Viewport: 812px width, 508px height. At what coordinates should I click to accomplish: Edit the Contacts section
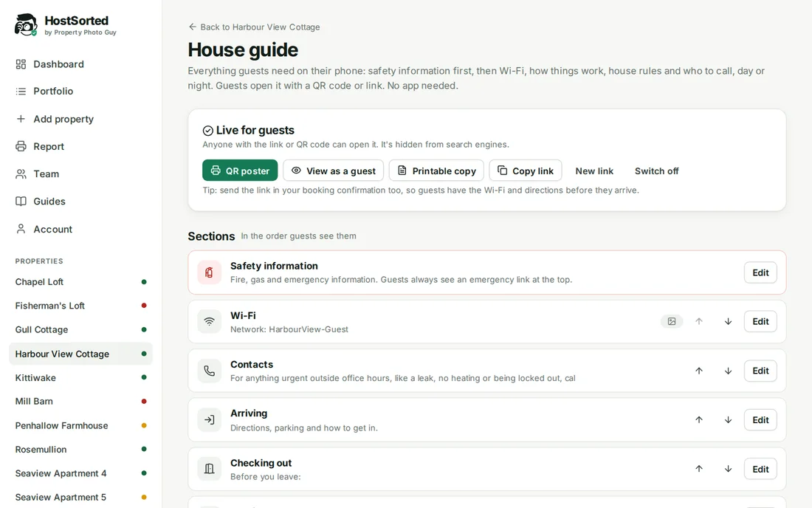pyautogui.click(x=760, y=371)
